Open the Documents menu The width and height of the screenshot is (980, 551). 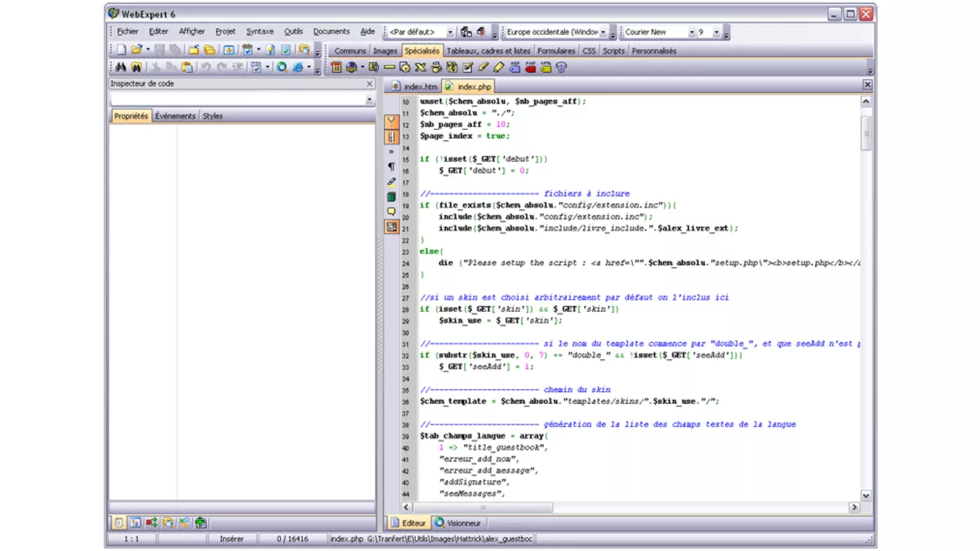pyautogui.click(x=331, y=31)
